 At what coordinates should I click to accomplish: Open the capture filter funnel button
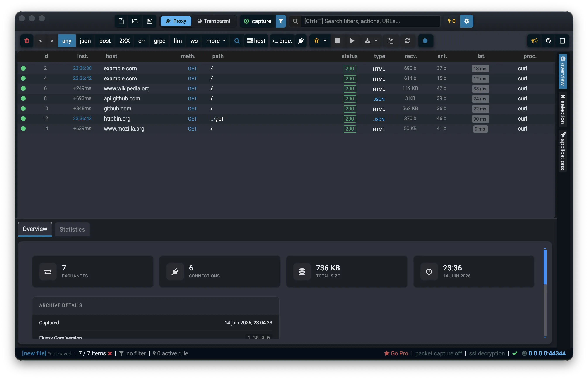(x=281, y=21)
